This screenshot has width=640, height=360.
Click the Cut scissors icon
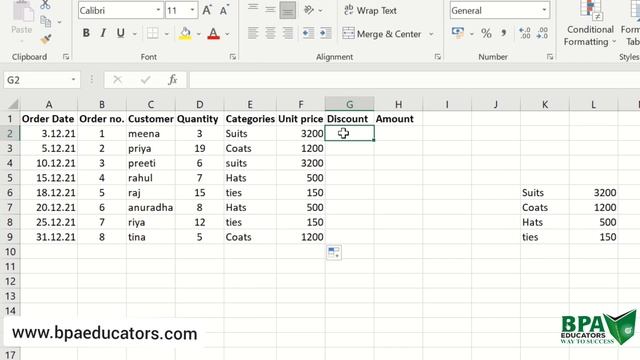click(45, 5)
